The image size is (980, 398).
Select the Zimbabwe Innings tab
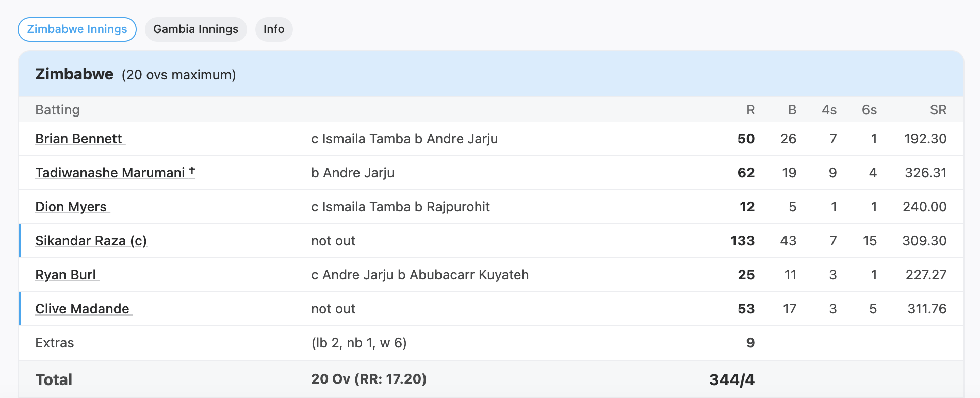[77, 29]
